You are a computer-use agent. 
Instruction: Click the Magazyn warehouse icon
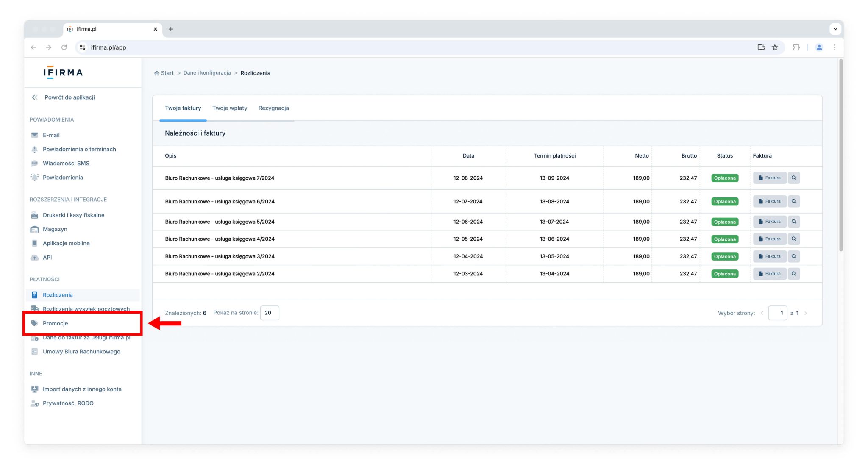(35, 229)
